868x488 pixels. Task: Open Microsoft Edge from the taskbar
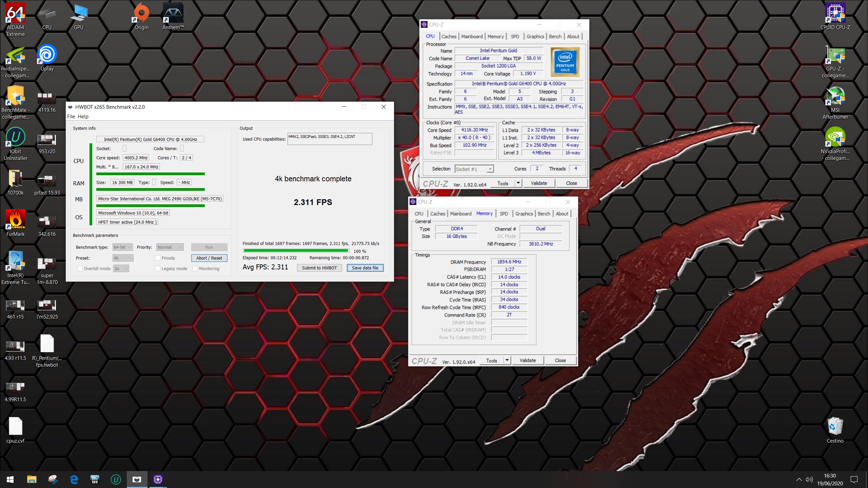point(74,480)
